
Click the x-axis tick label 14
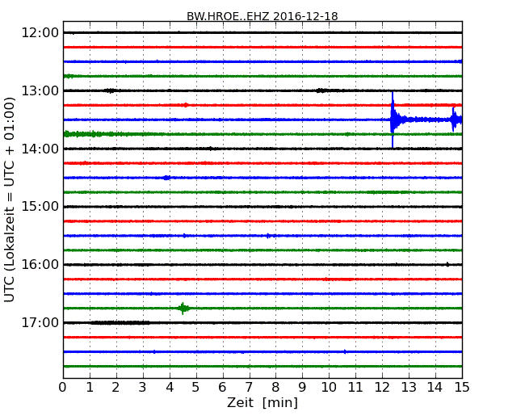(x=435, y=388)
